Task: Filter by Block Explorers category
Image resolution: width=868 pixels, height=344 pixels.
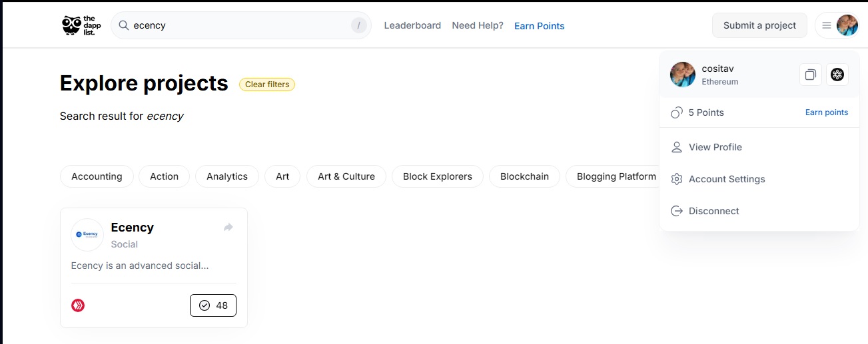Action: point(438,176)
